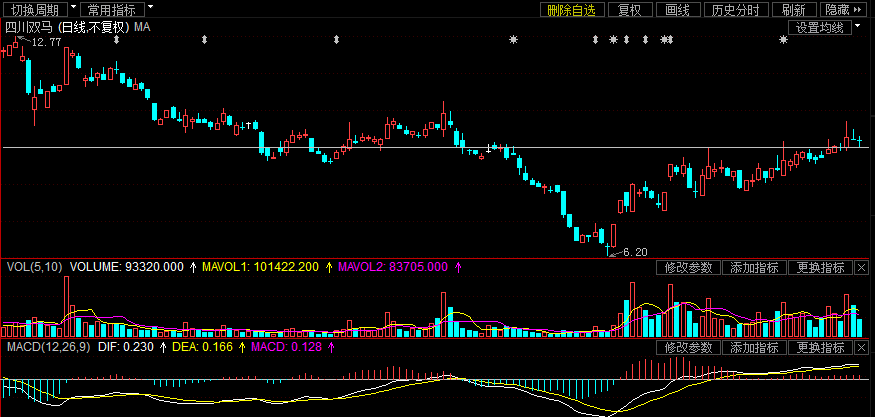Expand the 常用指标 dropdown arrow
Screen dimensions: 875x417
151,8
